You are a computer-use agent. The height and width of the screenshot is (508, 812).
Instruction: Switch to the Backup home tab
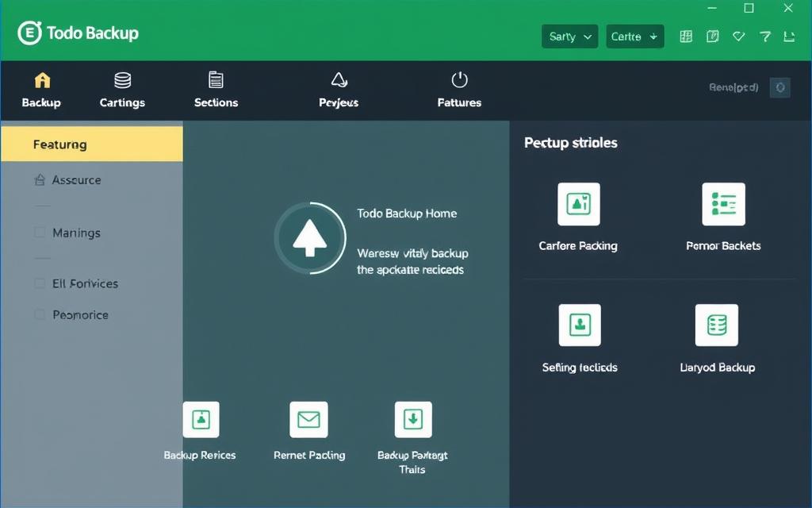[x=41, y=90]
